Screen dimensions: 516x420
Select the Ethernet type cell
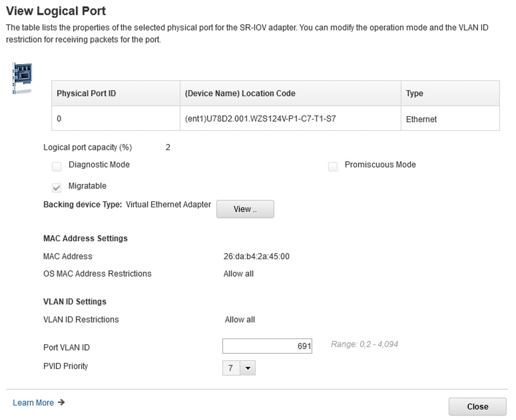click(x=421, y=119)
